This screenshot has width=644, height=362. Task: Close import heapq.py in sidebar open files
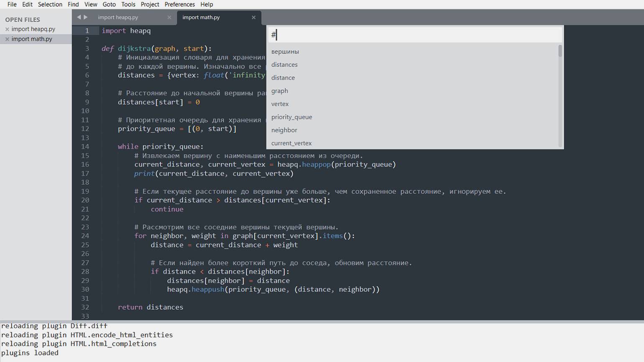click(x=7, y=29)
